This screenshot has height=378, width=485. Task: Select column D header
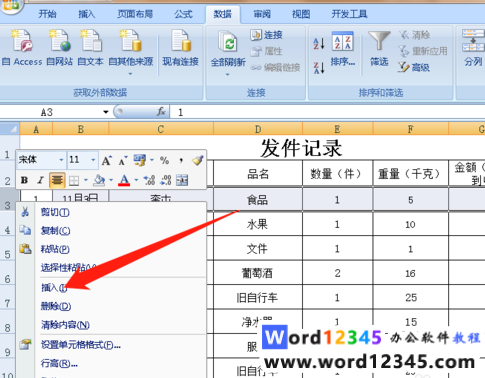(x=258, y=129)
